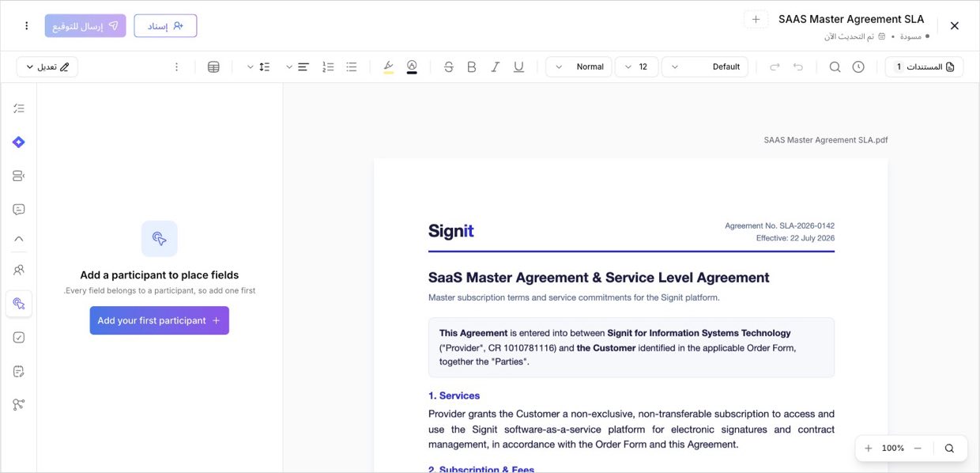This screenshot has width=980, height=473.
Task: Click the undo arrow
Action: point(798,67)
